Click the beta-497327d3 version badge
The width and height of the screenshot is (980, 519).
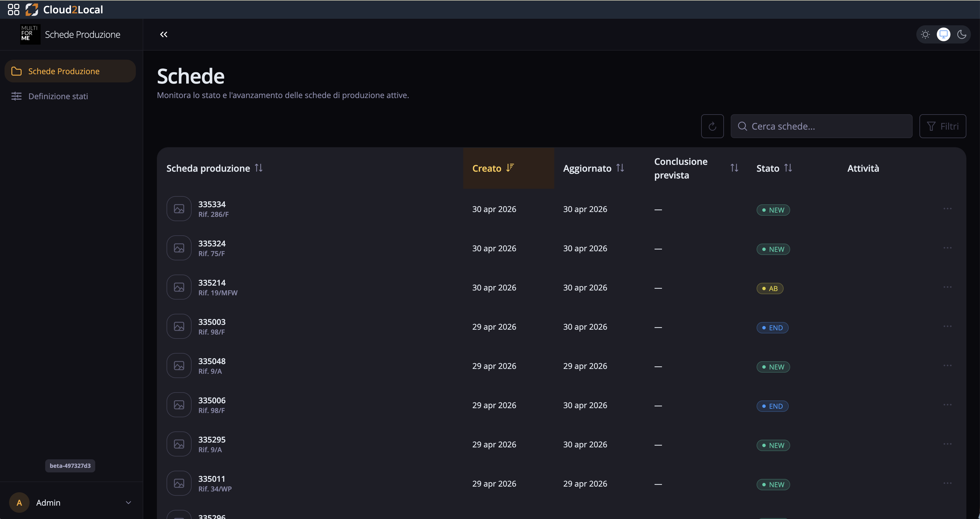[x=70, y=466]
